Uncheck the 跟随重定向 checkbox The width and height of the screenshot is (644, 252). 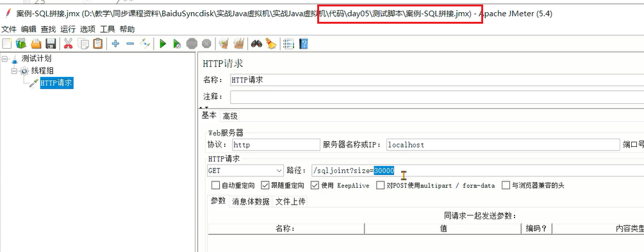pyautogui.click(x=265, y=185)
